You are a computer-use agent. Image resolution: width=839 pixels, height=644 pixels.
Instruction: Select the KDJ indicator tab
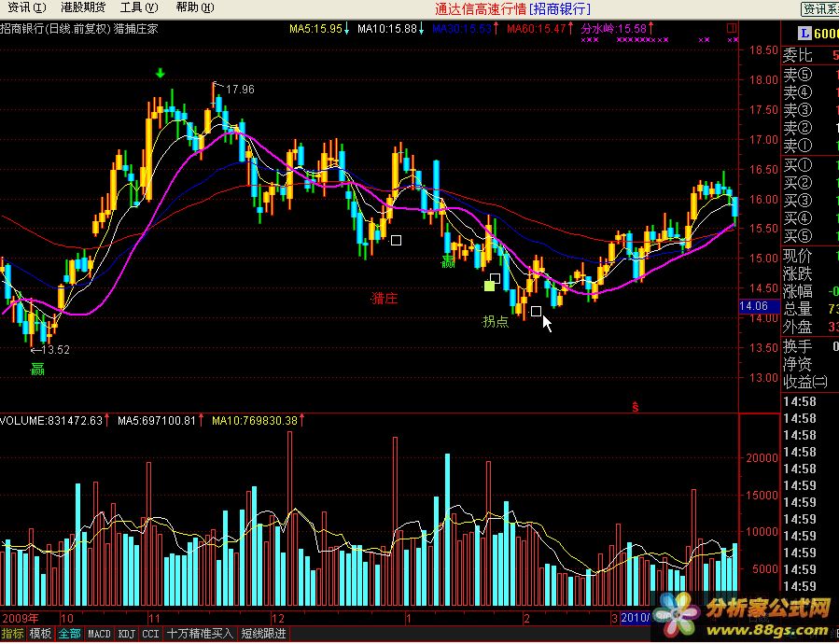(x=126, y=634)
